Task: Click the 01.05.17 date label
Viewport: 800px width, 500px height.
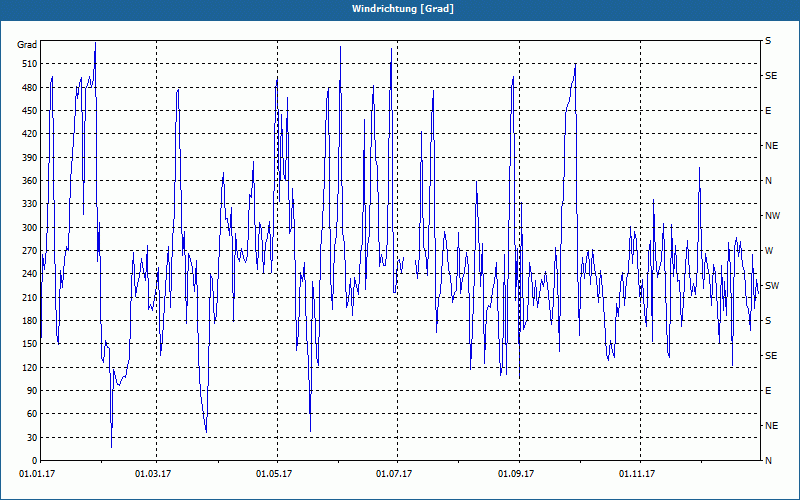Action: tap(274, 474)
